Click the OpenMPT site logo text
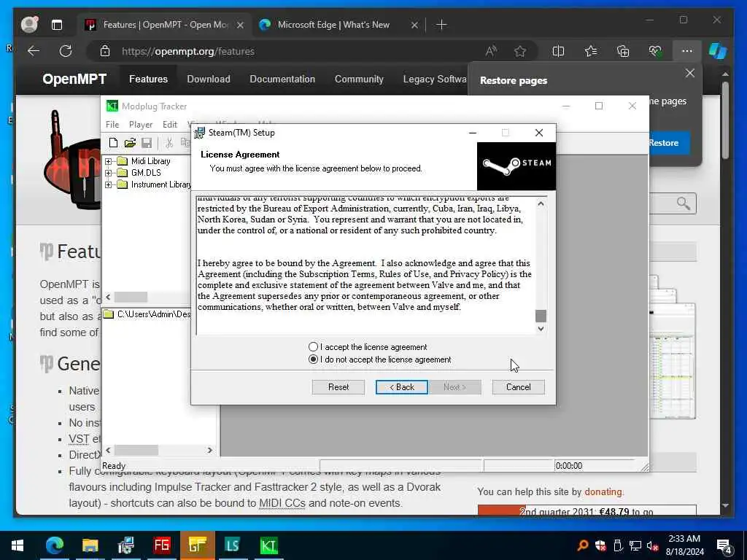This screenshot has width=747, height=560. (x=74, y=79)
